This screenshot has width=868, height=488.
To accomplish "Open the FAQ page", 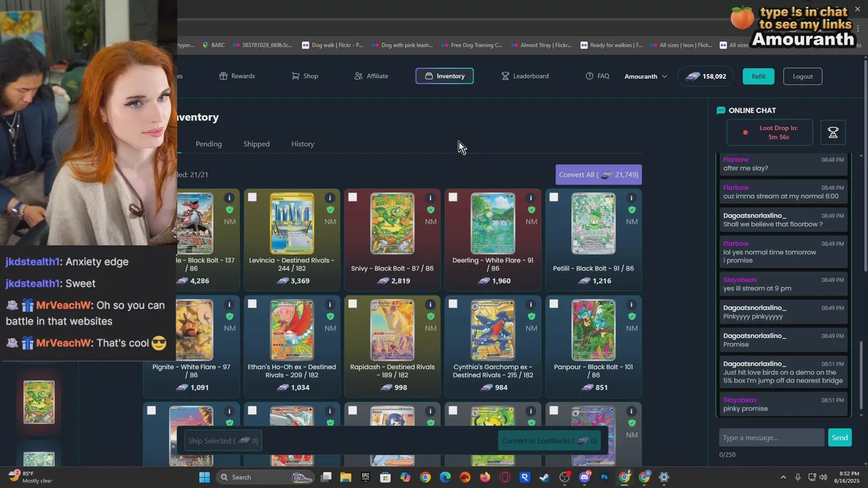I will click(x=597, y=76).
